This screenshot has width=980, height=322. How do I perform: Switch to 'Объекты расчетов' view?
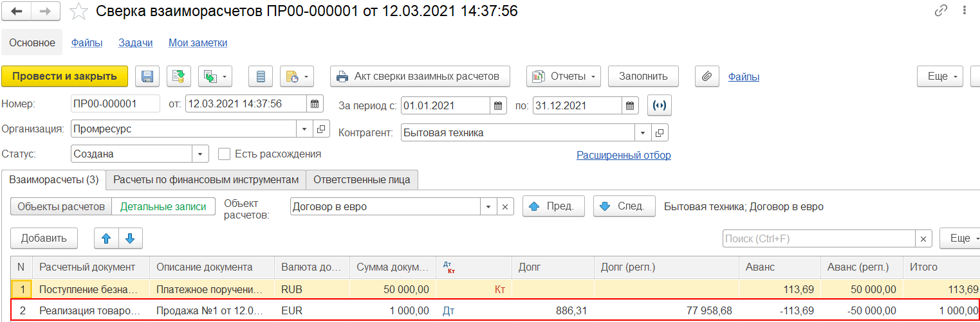coord(61,206)
